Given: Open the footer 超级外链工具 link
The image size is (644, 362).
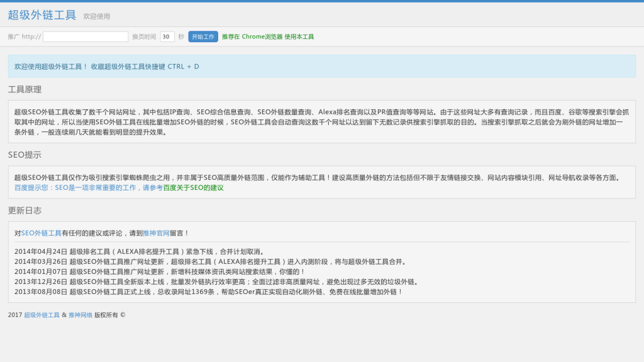Looking at the screenshot, I should 42,315.
